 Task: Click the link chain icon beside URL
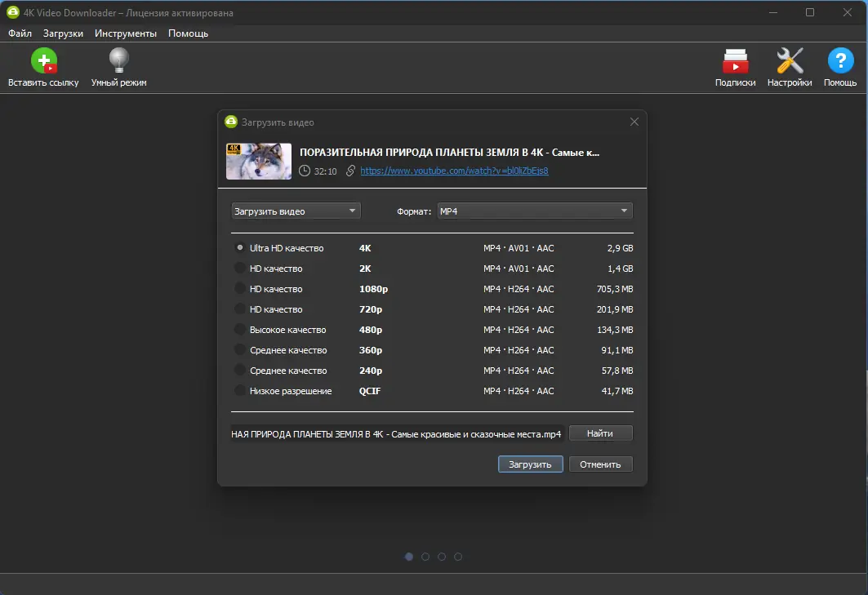(x=350, y=171)
